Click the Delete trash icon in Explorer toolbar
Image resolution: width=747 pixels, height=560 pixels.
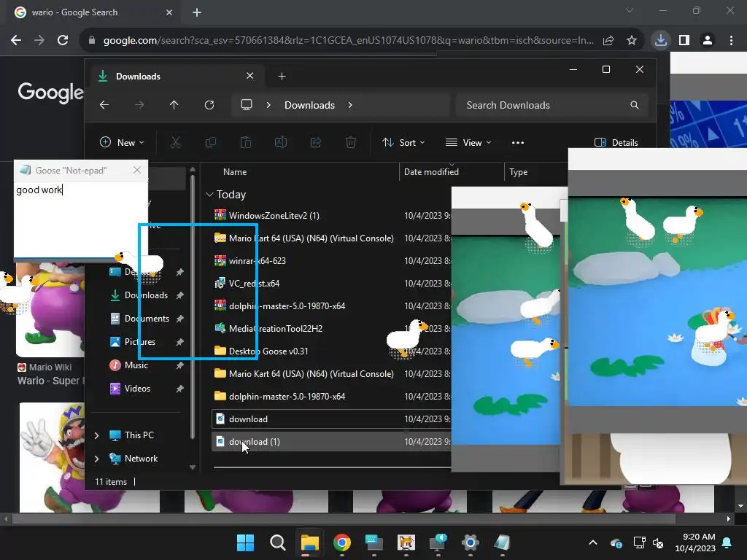coord(351,142)
